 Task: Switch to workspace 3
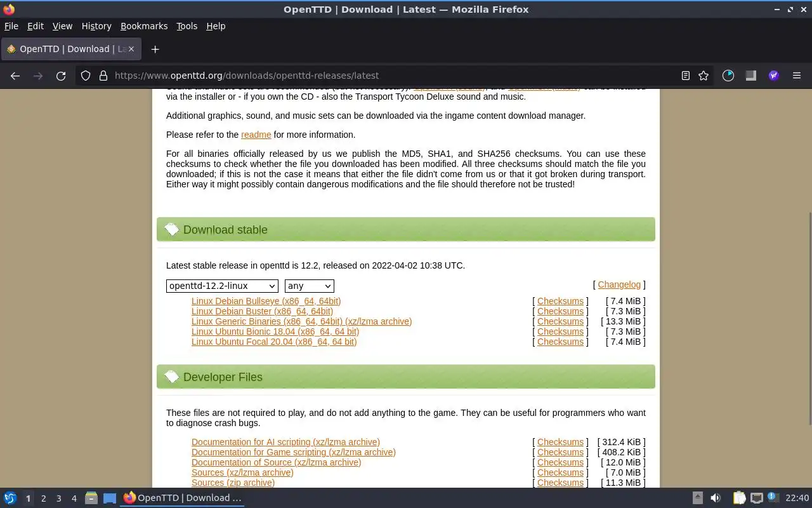click(58, 498)
